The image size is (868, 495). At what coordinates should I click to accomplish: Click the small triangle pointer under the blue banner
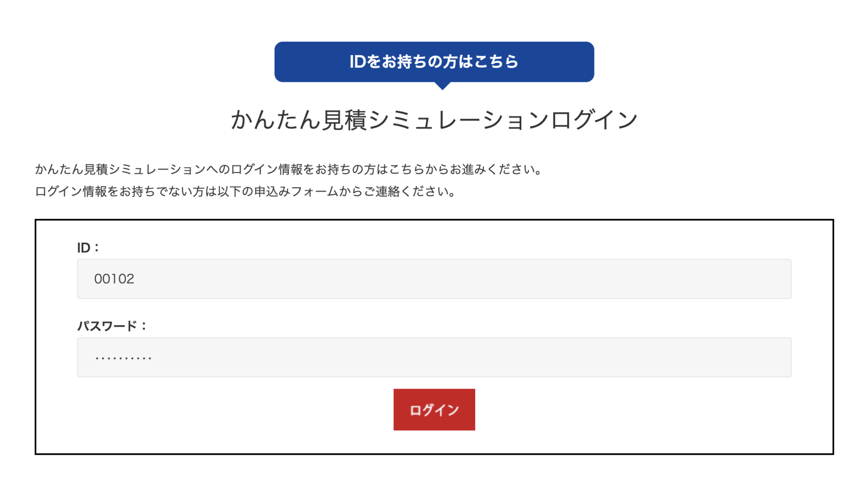click(443, 86)
